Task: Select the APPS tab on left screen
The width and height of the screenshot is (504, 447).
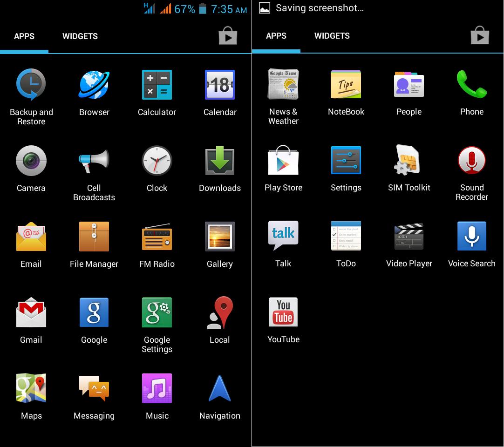Action: coord(24,36)
